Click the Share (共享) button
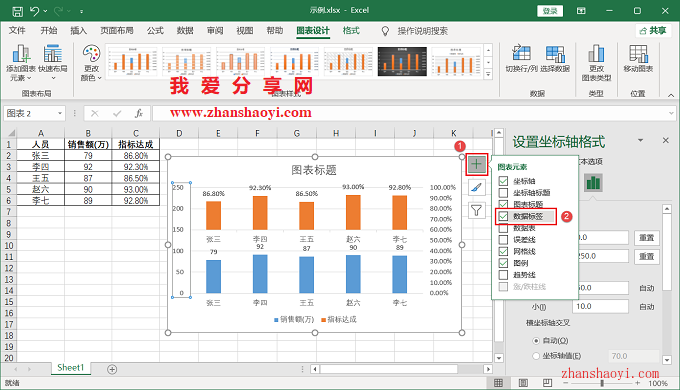This screenshot has height=390, width=680. coord(653,30)
